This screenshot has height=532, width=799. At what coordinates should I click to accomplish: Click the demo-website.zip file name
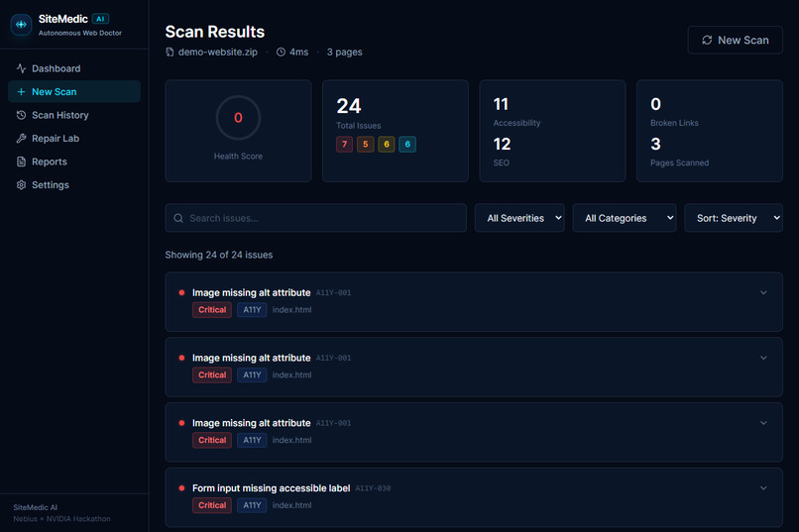click(217, 52)
